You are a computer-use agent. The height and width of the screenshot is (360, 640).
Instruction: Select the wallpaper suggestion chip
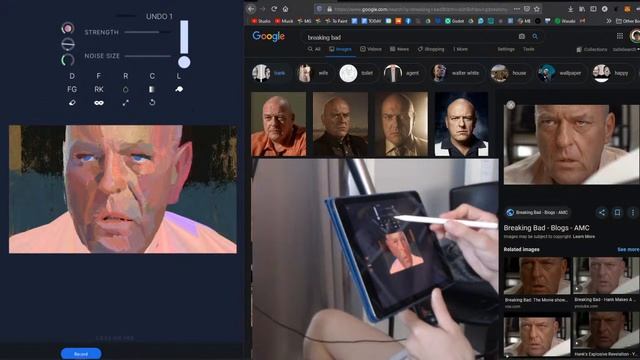[x=563, y=73]
